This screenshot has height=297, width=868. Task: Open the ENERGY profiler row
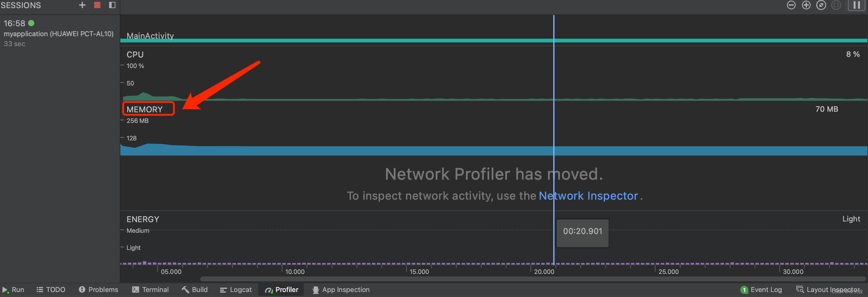pyautogui.click(x=142, y=219)
